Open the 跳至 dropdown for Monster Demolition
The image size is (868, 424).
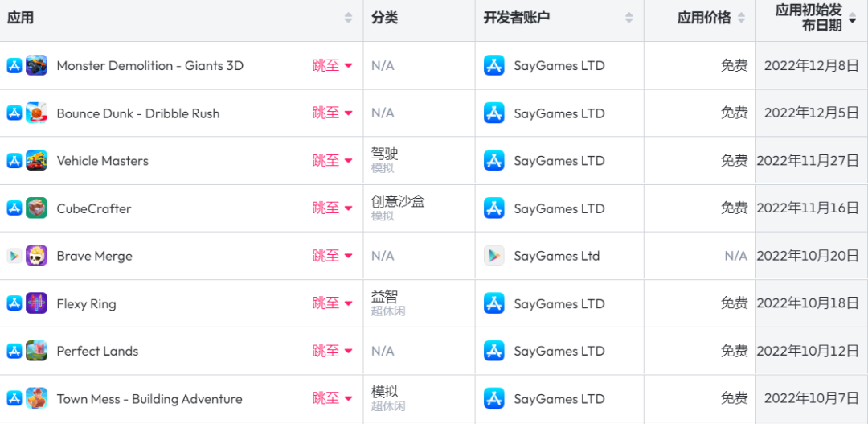pos(332,66)
